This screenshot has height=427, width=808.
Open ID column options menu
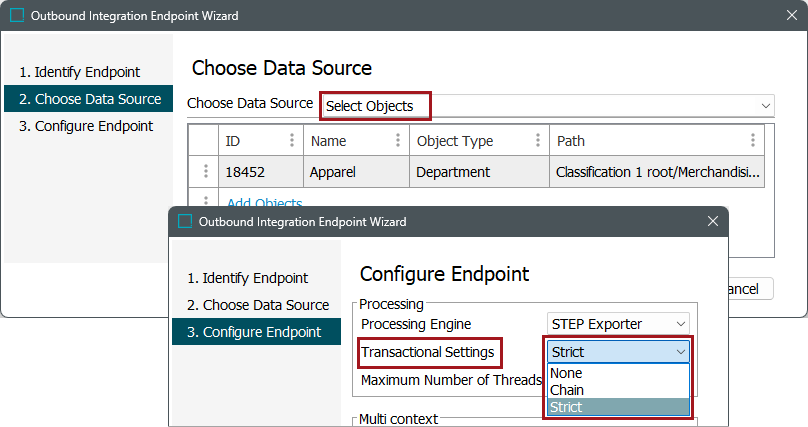(x=292, y=141)
